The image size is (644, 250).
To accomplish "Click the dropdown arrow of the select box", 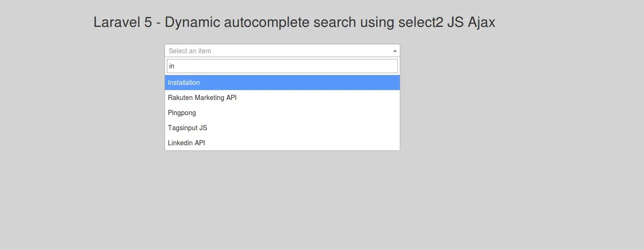I will [x=395, y=50].
